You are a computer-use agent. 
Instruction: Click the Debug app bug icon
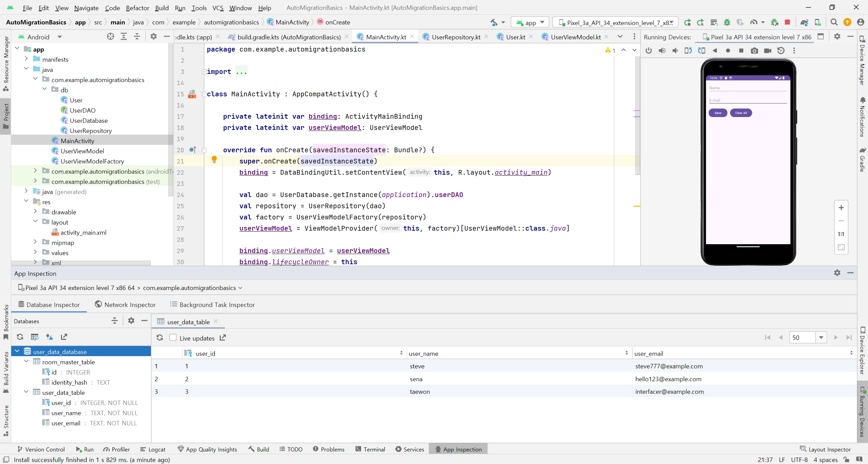coord(727,22)
